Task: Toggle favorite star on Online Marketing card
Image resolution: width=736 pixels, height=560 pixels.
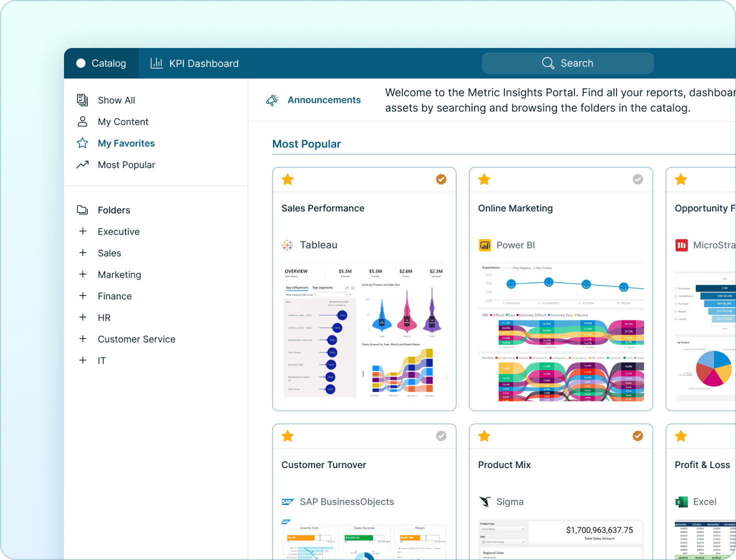Action: [x=484, y=179]
